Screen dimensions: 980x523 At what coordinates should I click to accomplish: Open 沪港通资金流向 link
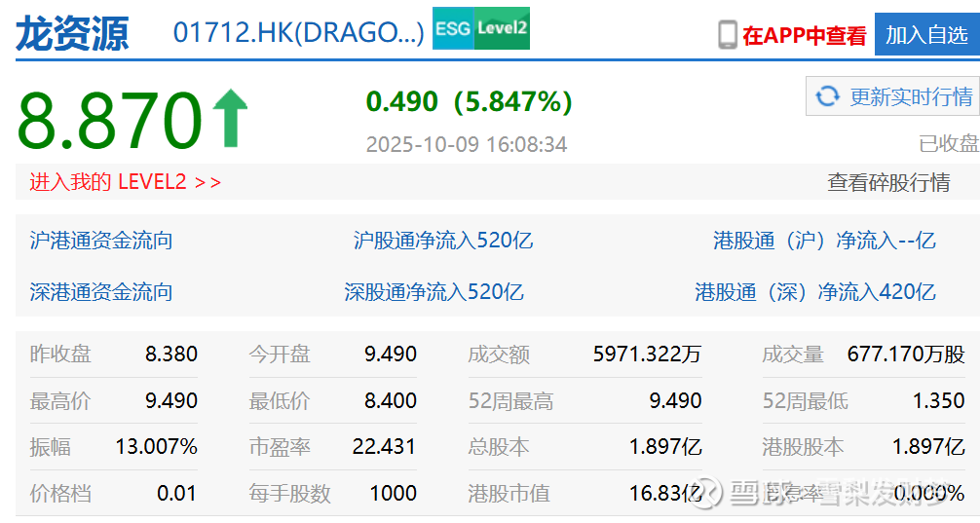click(x=100, y=241)
